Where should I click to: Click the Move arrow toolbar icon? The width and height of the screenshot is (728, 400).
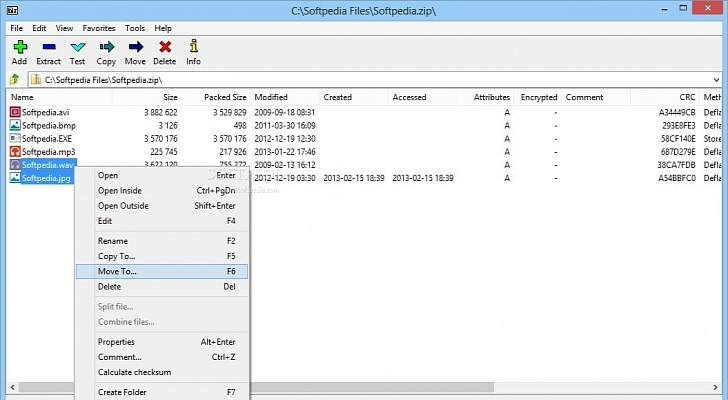pos(135,47)
